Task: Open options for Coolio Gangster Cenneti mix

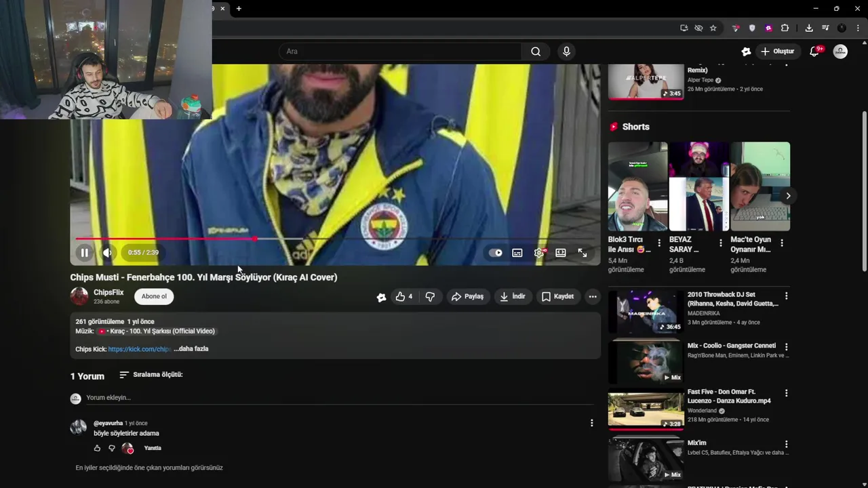Action: click(786, 346)
